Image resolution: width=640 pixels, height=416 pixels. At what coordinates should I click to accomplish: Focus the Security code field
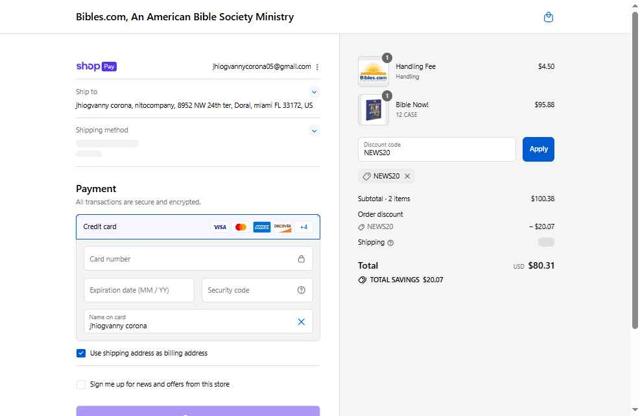coord(257,290)
